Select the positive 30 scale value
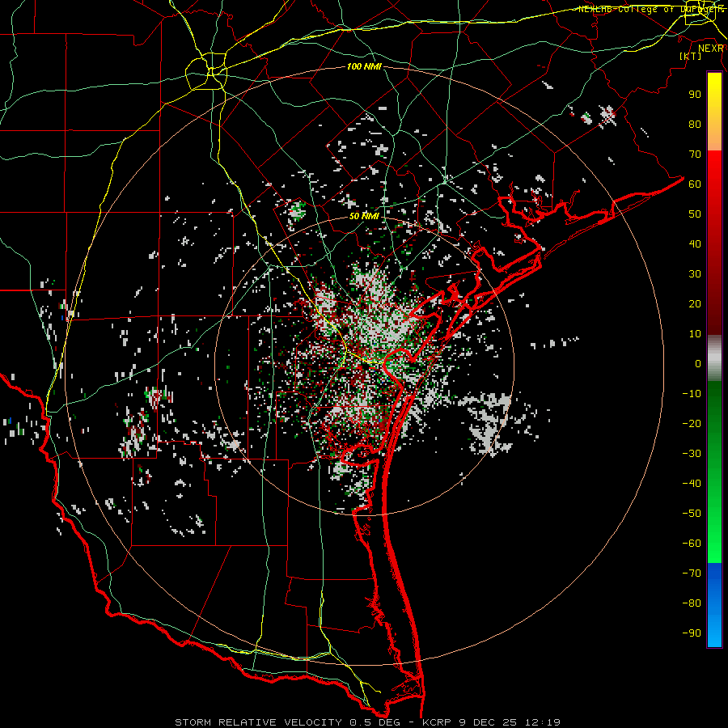The width and height of the screenshot is (728, 728). 695,274
